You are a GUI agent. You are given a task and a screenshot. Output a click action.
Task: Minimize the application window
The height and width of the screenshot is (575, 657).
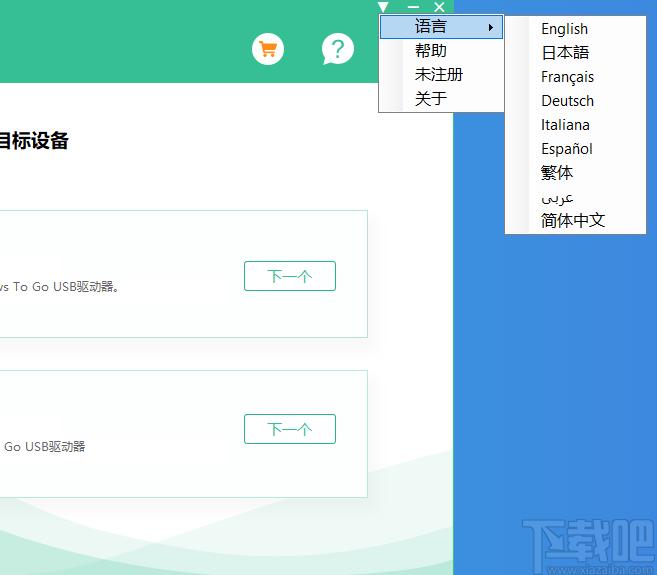point(413,8)
